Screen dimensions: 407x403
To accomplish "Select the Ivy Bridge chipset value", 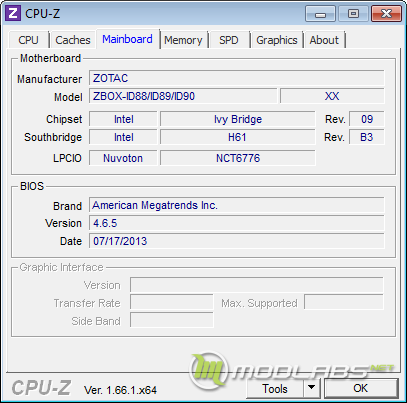I will [x=238, y=119].
